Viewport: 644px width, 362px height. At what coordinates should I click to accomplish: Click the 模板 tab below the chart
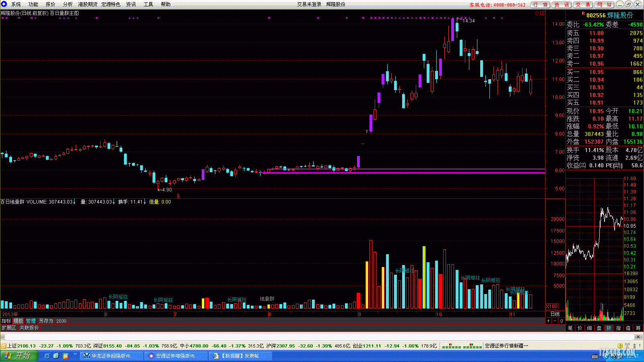[18, 321]
